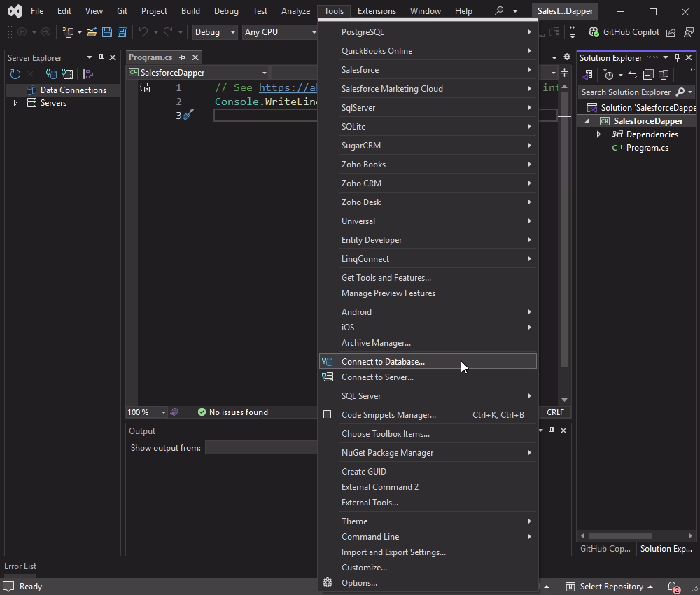Toggle auto-hide pin on Solution Explorer
This screenshot has width=700, height=595.
pos(677,57)
